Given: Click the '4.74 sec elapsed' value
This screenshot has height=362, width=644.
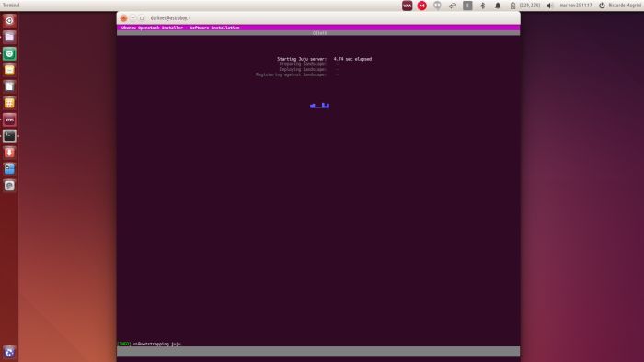Looking at the screenshot, I should tap(352, 59).
